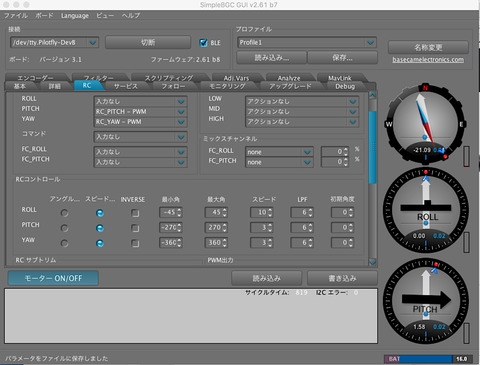The width and height of the screenshot is (480, 365).
Task: Enable INVERSE checkbox for YAW
Action: point(135,243)
